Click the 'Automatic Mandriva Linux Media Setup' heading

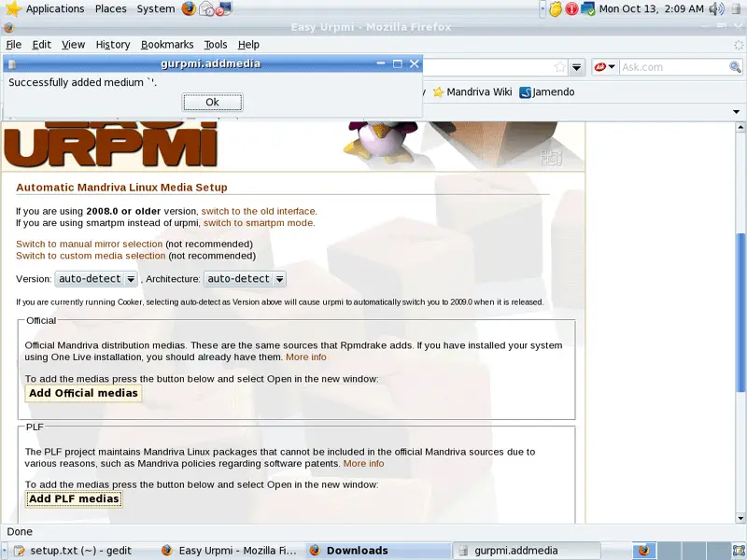121,188
